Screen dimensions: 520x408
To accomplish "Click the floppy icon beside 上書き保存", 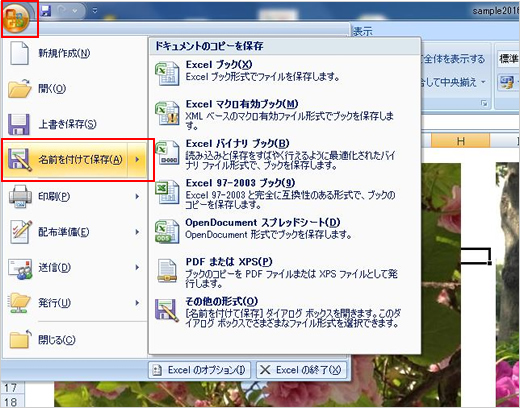I will click(x=19, y=124).
